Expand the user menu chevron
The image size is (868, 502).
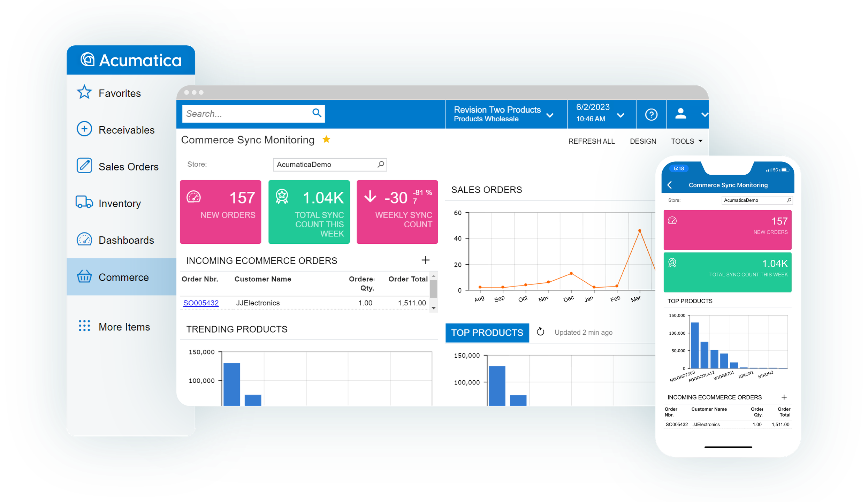click(x=705, y=115)
